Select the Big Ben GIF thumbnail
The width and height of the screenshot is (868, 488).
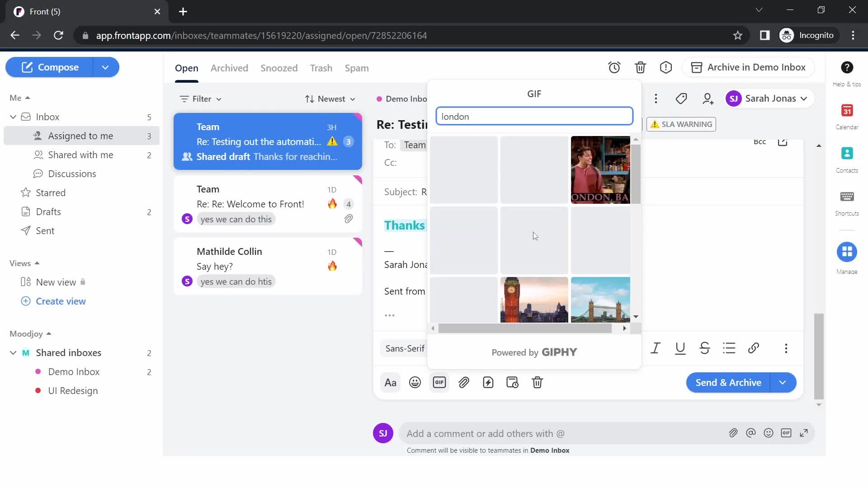[x=534, y=300]
